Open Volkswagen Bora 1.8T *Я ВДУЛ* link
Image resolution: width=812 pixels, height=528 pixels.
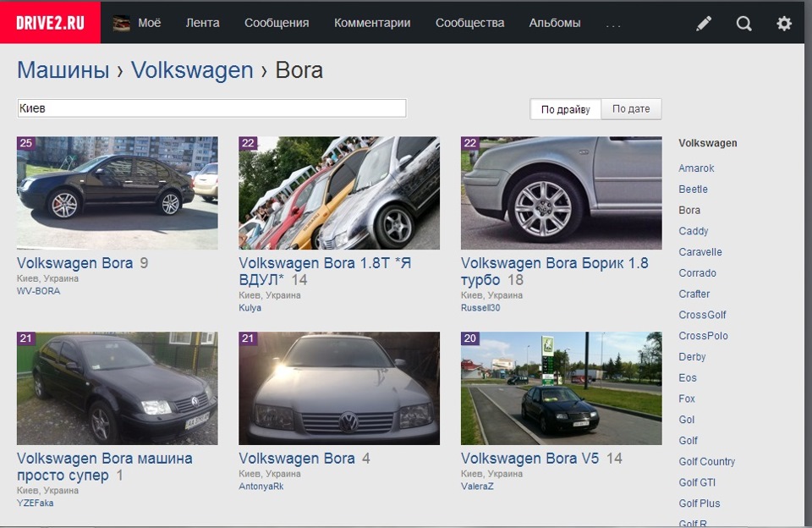tap(325, 272)
